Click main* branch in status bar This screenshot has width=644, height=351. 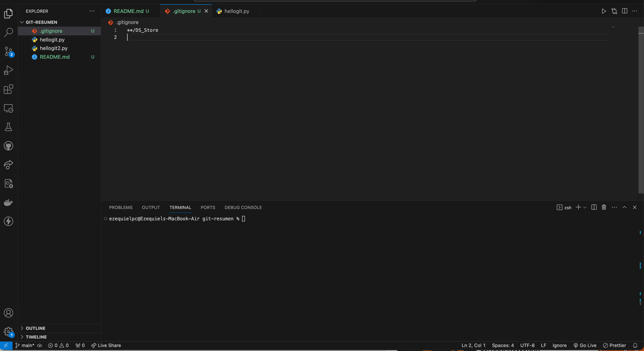[x=25, y=345]
